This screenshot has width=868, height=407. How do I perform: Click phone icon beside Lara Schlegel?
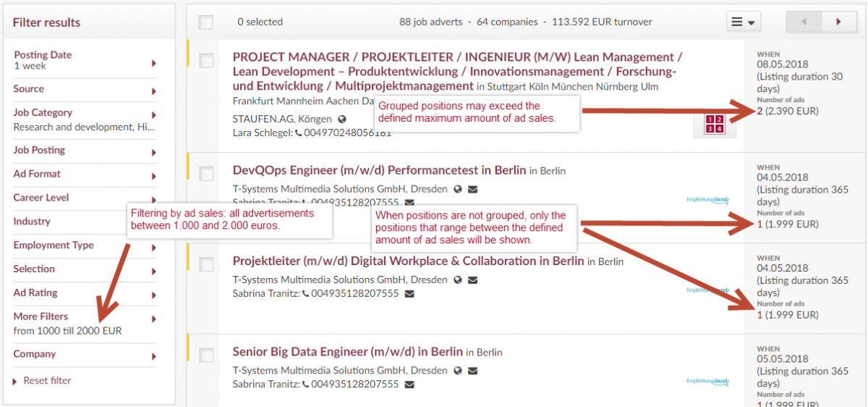(x=298, y=133)
